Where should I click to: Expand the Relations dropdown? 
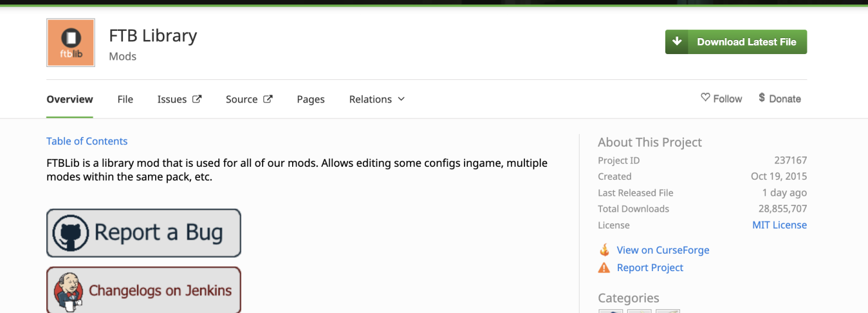[x=377, y=99]
